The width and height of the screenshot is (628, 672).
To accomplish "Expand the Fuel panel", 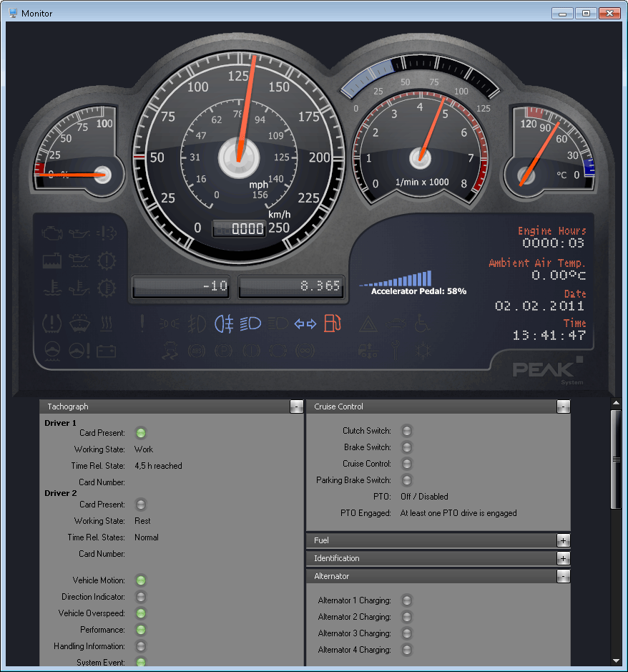I will tap(563, 540).
